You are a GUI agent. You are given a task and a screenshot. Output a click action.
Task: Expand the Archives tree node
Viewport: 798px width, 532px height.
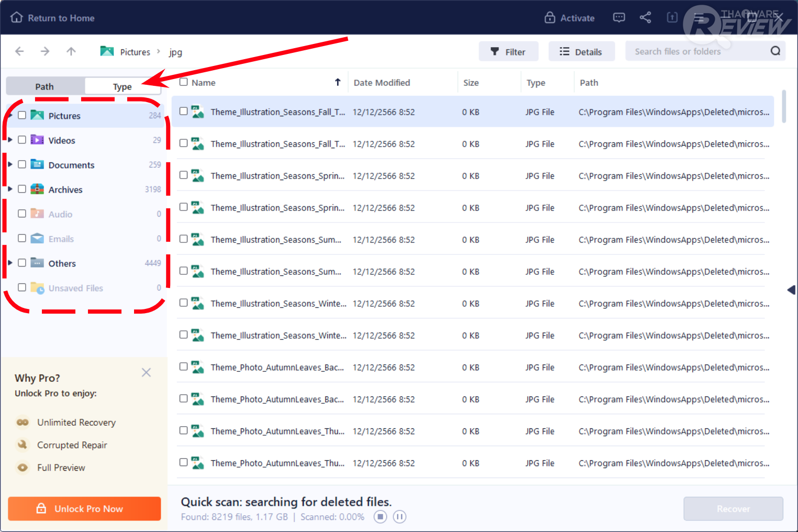10,189
